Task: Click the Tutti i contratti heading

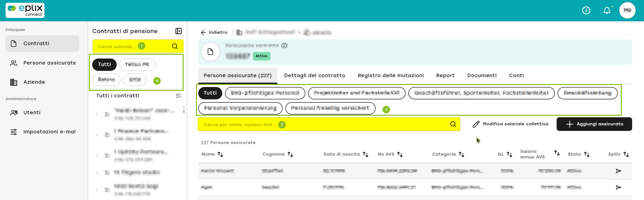Action: click(118, 96)
